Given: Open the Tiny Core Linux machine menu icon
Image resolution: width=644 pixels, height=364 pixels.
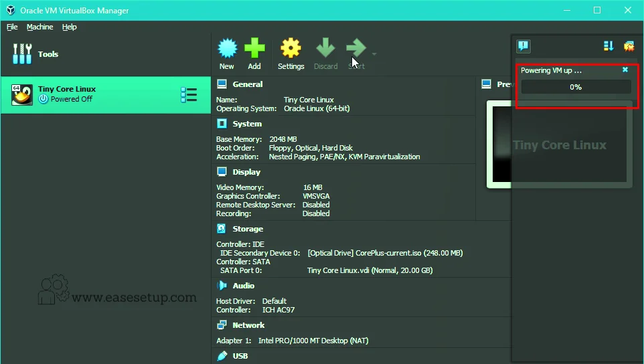Looking at the screenshot, I should [x=189, y=95].
